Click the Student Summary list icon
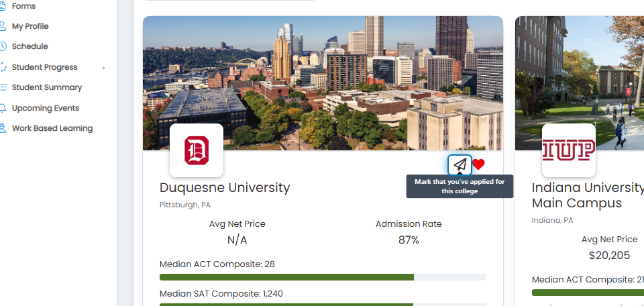This screenshot has height=306, width=644. coord(3,87)
